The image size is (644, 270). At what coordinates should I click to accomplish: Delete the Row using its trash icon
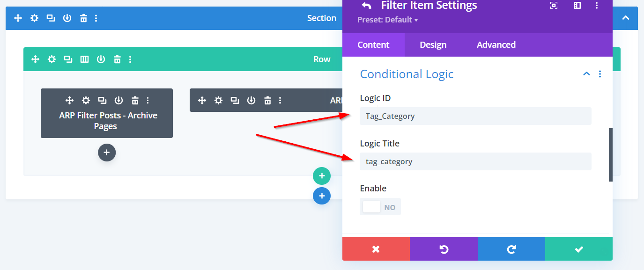(117, 59)
